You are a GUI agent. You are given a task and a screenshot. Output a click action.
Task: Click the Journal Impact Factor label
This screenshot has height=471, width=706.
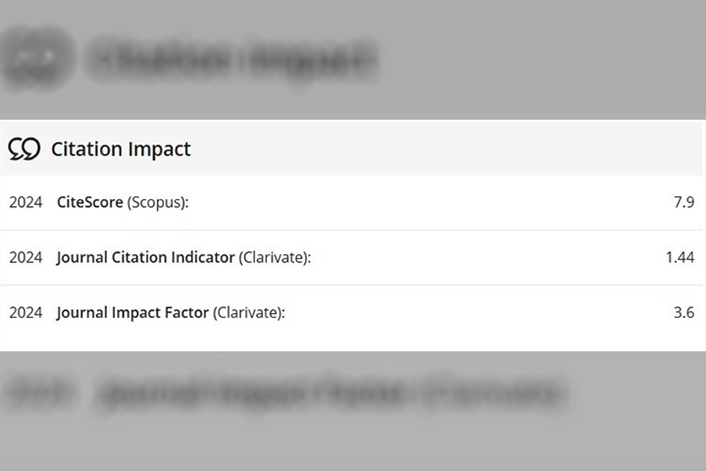[133, 312]
